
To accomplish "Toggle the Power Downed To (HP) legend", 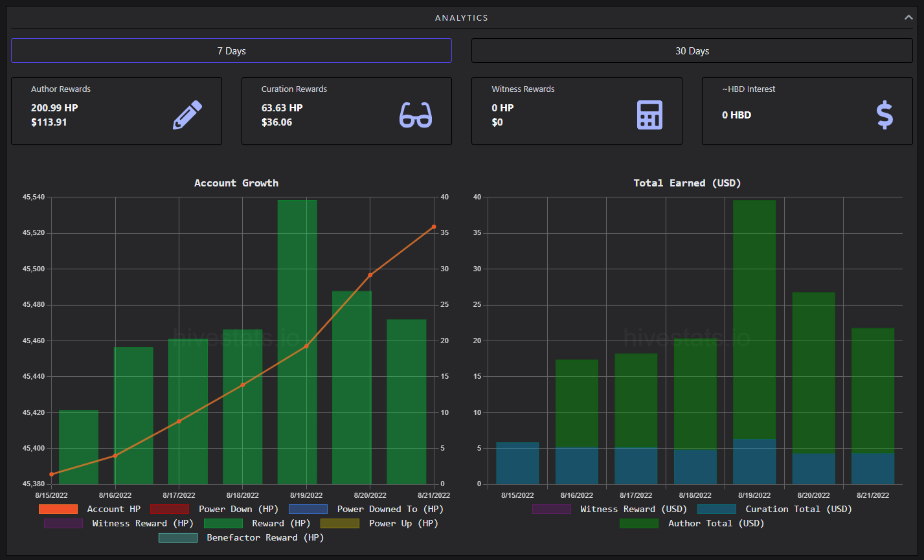I will pyautogui.click(x=366, y=509).
